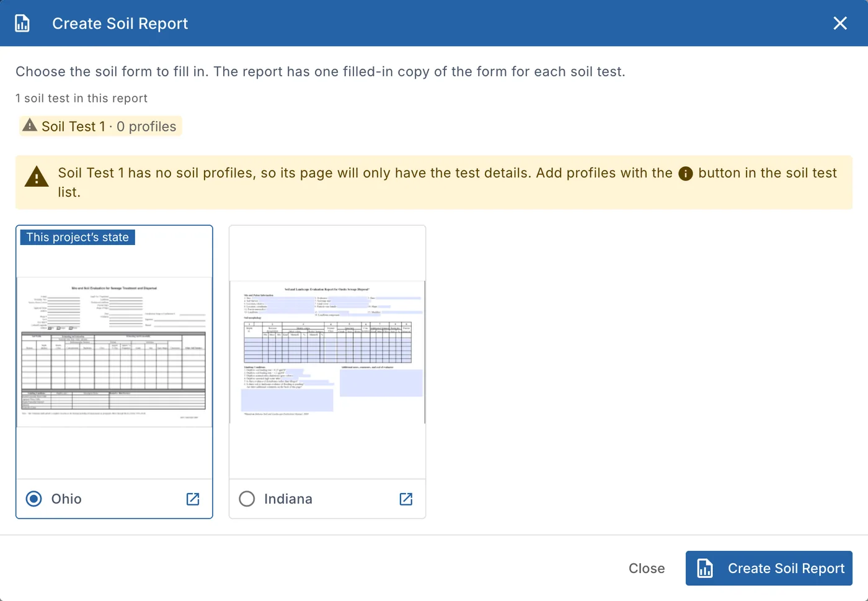Click the Close button

647,568
